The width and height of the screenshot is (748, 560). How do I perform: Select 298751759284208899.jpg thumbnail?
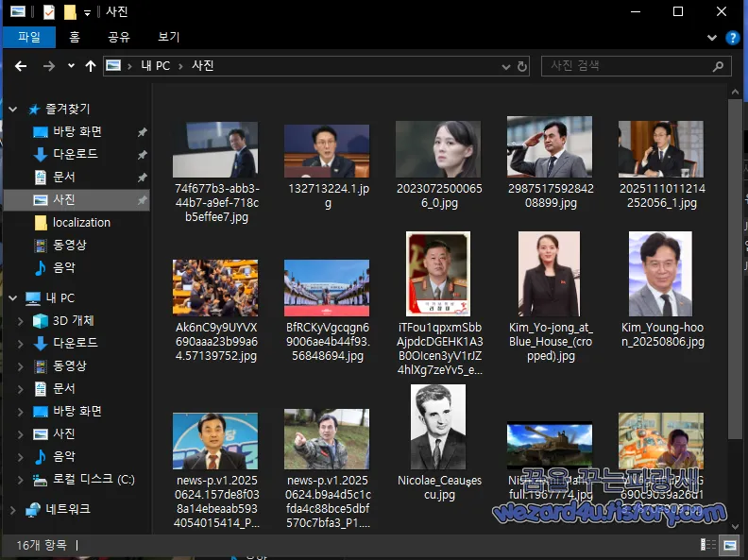tap(550, 146)
